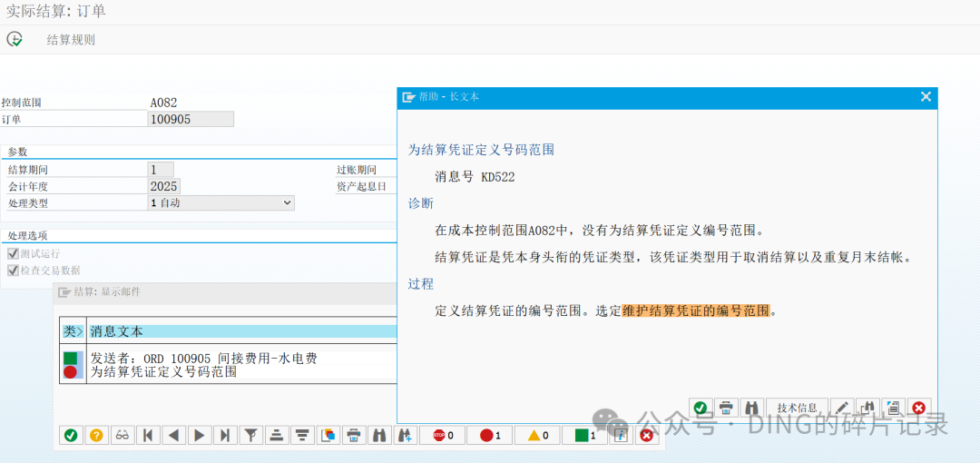Filter by green square information messages count
The height and width of the screenshot is (463, 980).
click(585, 435)
